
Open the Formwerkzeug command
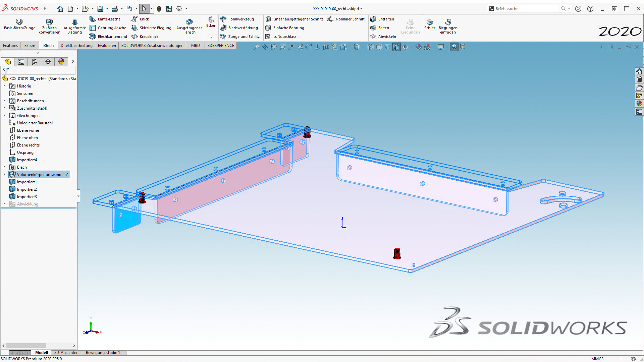[237, 19]
